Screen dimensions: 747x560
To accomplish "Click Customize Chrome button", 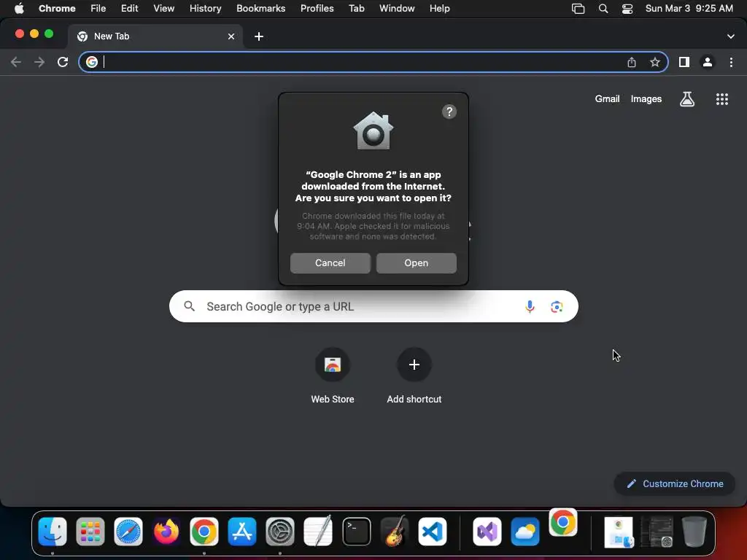I will 675,484.
